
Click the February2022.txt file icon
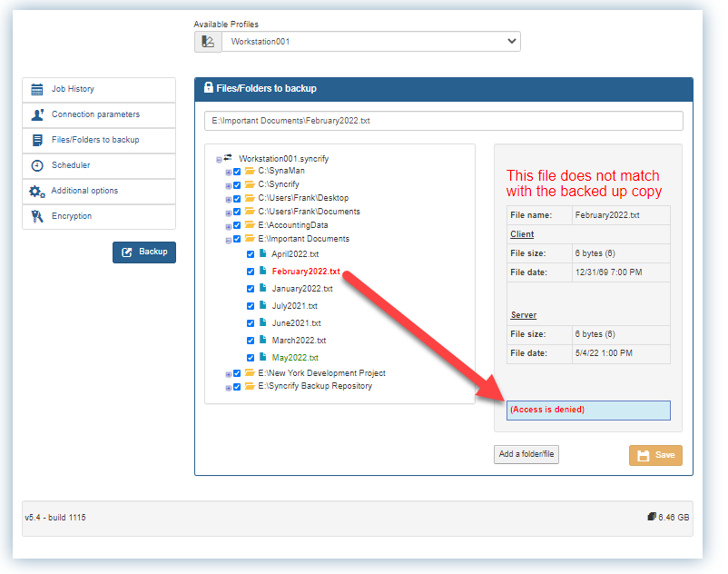click(x=262, y=271)
